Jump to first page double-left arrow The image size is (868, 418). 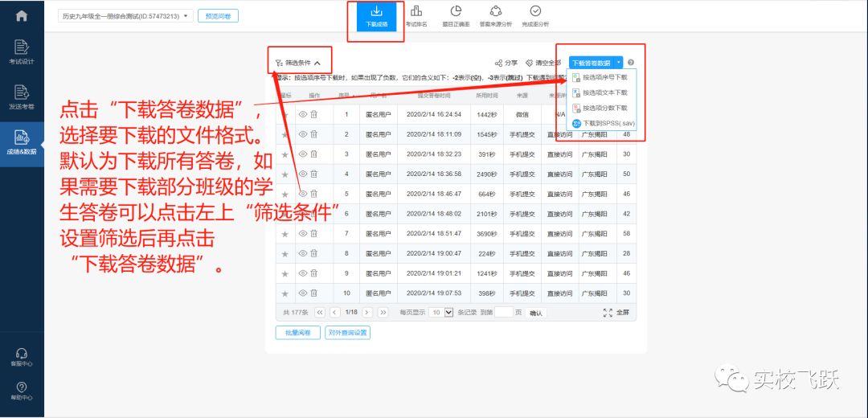[x=319, y=312]
